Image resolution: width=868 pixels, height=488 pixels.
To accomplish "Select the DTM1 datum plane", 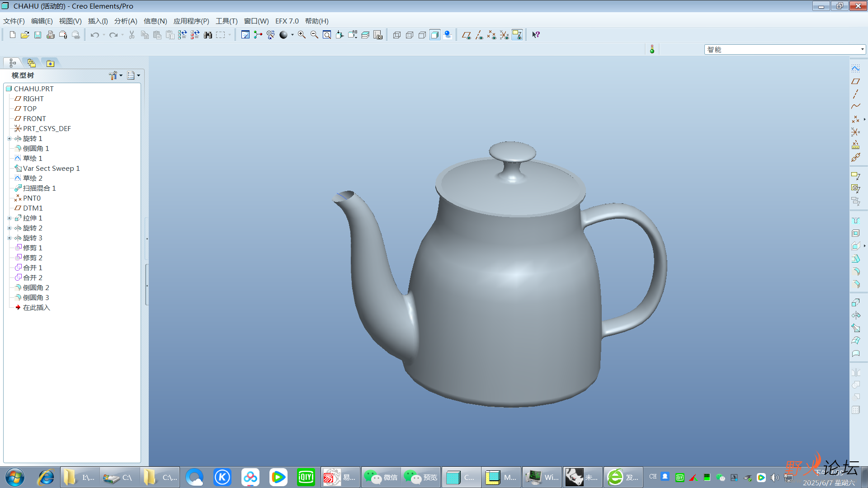I will coord(28,208).
